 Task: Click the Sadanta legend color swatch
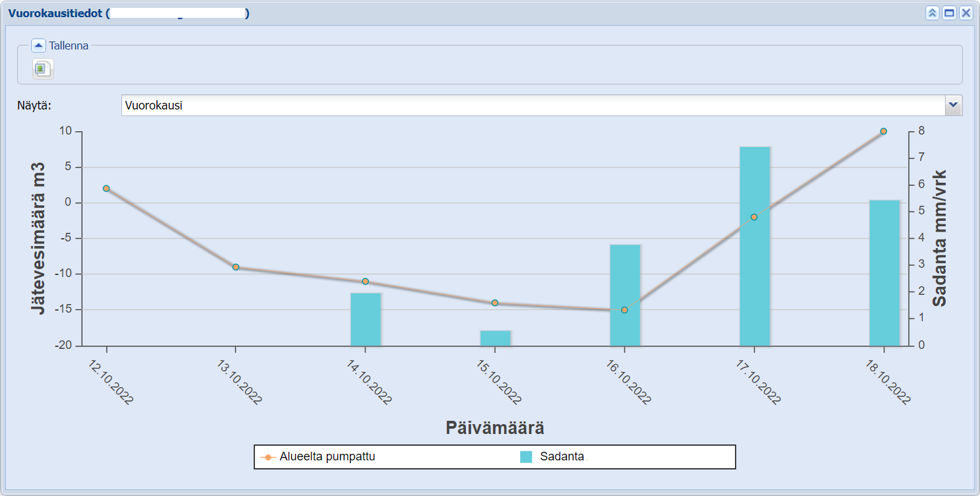point(526,457)
